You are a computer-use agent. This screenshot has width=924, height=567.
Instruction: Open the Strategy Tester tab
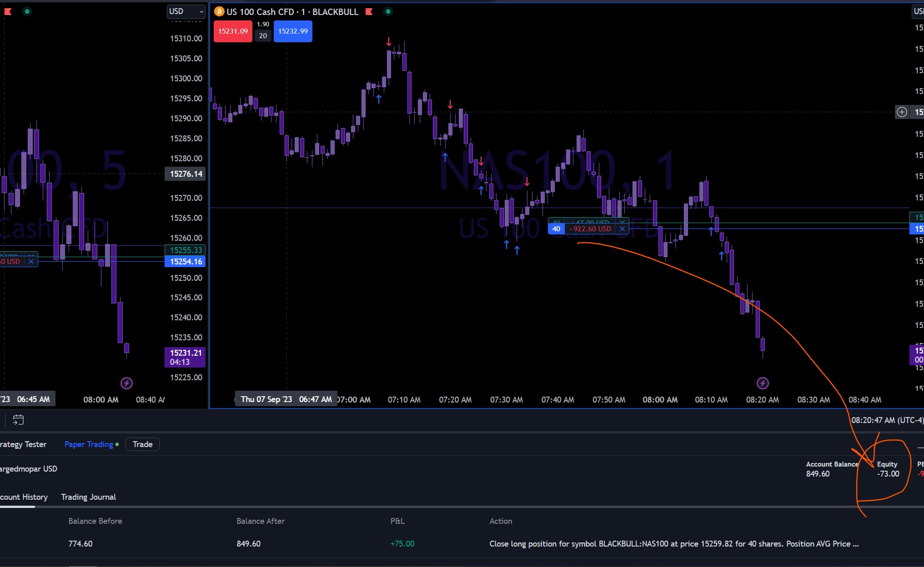coord(23,444)
